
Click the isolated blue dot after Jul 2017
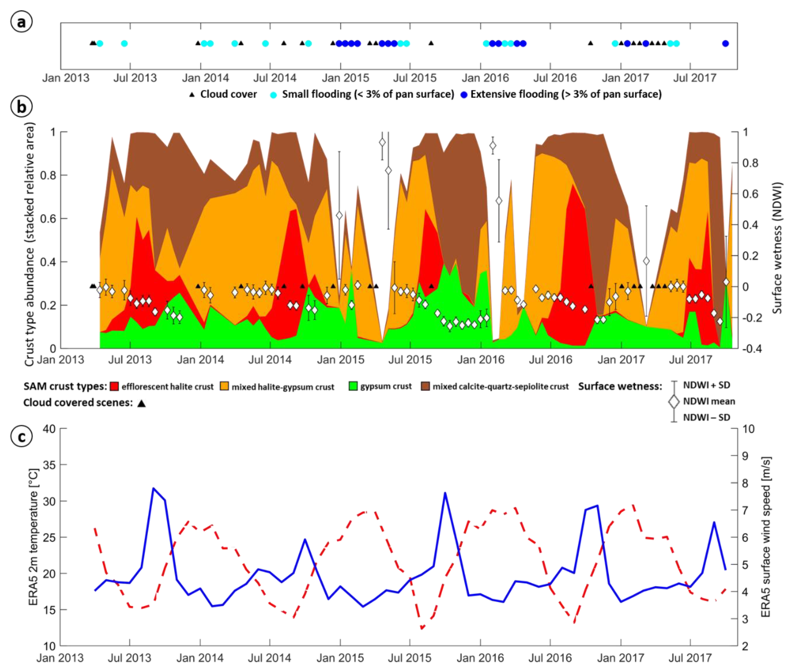point(725,43)
